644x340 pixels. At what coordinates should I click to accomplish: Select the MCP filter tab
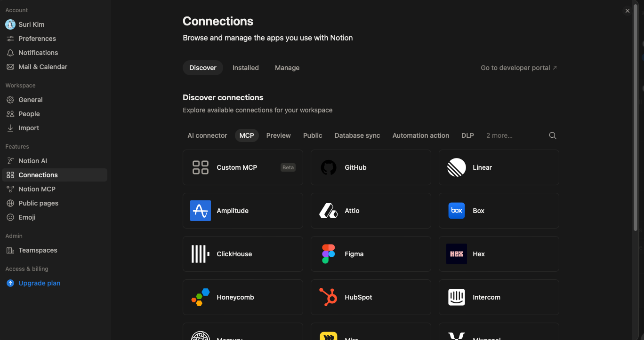click(247, 135)
